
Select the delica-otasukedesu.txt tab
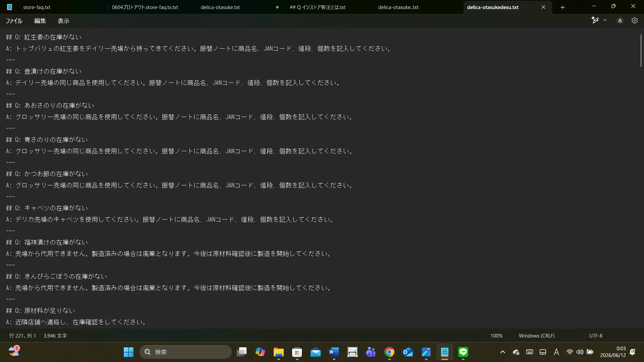point(493,7)
